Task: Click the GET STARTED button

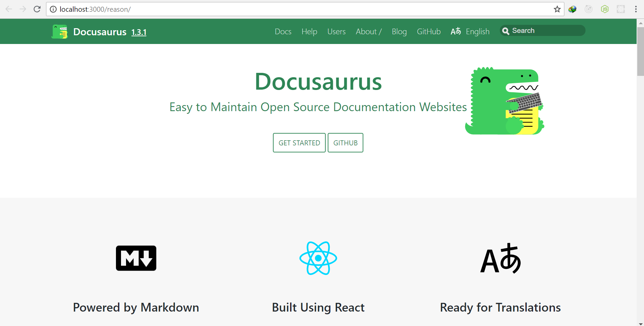Action: (299, 143)
